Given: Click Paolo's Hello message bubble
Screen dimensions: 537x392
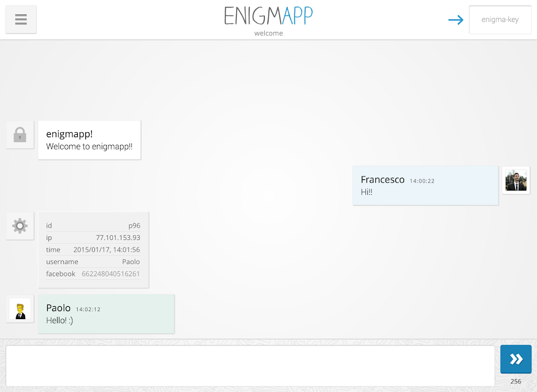Looking at the screenshot, I should click(x=107, y=314).
